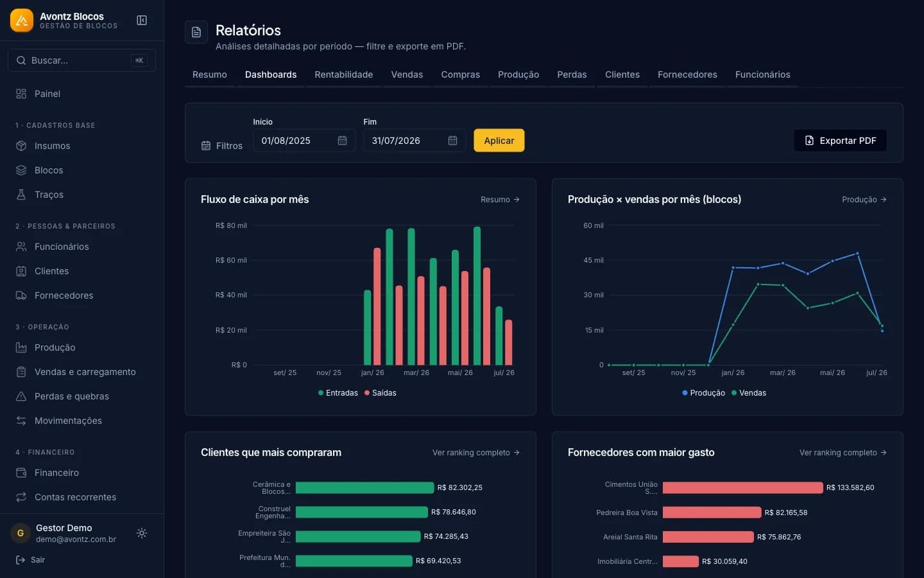924x578 pixels.
Task: Toggle the Saídas legend series
Action: (381, 393)
